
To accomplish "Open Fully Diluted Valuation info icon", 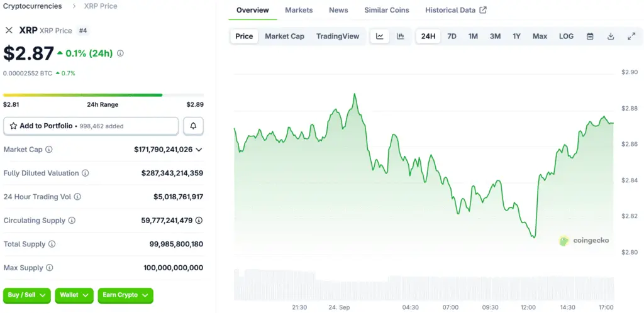I will 85,173.
